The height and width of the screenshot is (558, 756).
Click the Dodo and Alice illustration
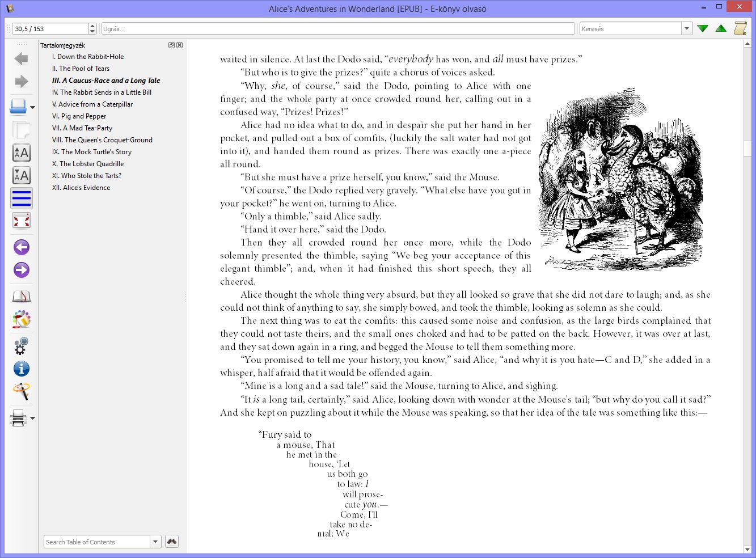pyautogui.click(x=622, y=179)
